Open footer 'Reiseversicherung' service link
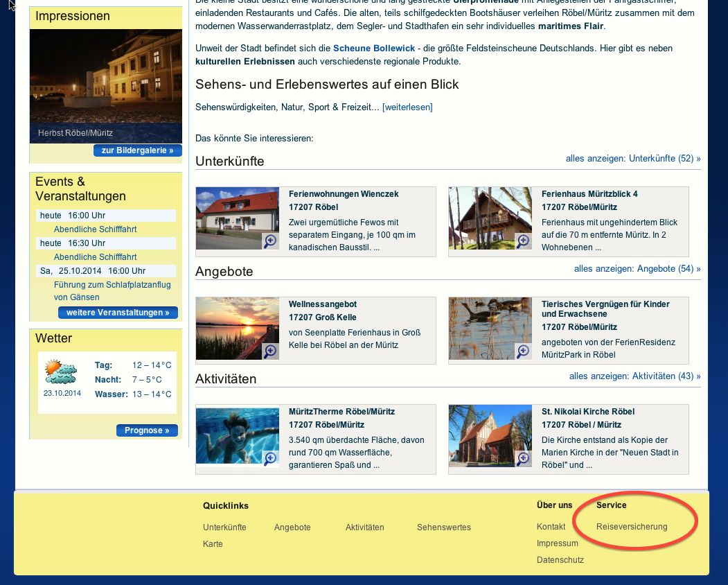Viewport: 728px width, 585px height. (x=632, y=527)
